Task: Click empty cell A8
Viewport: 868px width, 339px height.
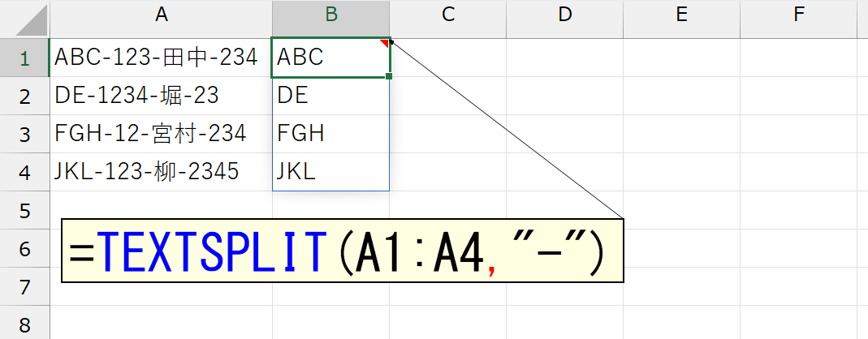Action: [161, 323]
